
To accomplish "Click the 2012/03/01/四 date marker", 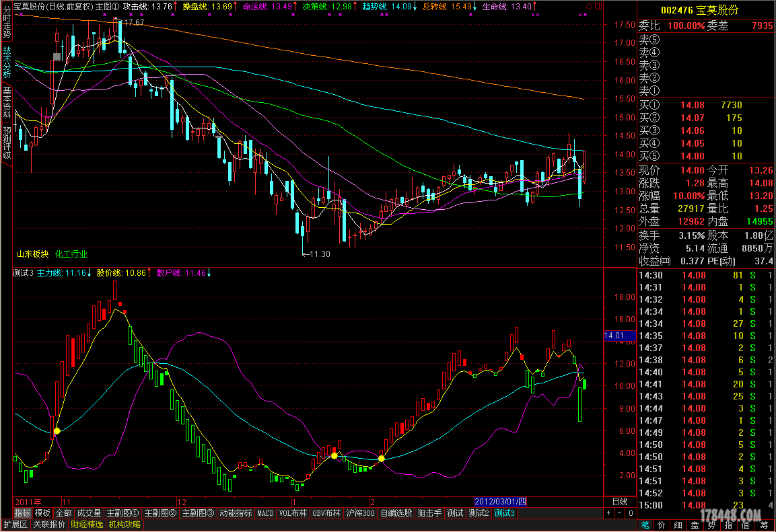I will coord(500,502).
